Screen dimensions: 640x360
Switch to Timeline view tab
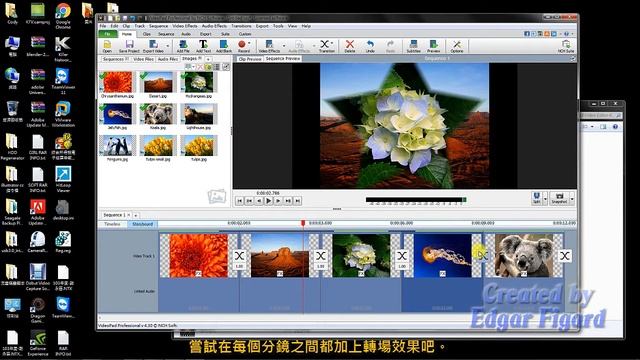(112, 224)
